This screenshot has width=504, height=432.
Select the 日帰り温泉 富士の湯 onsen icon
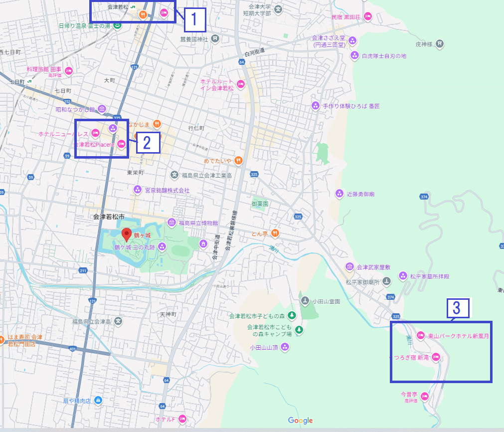pos(117,25)
